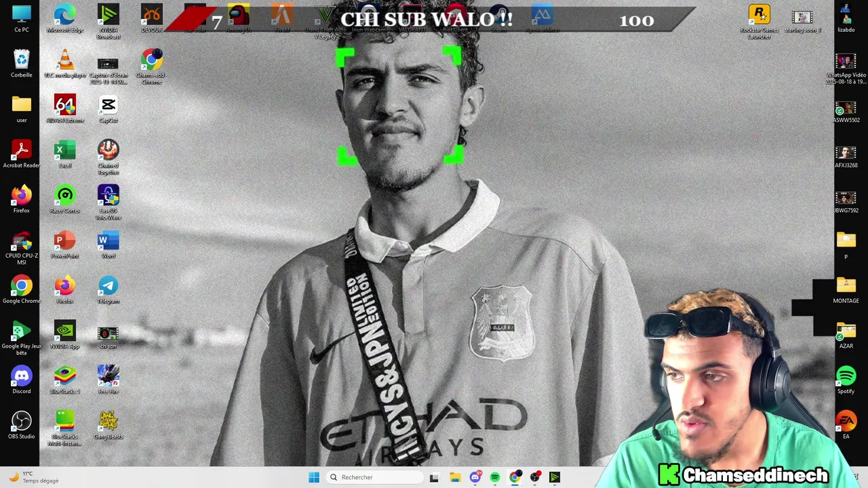Open NVIDIA Broadcast desktop shortcut
The height and width of the screenshot is (488, 868).
click(108, 22)
